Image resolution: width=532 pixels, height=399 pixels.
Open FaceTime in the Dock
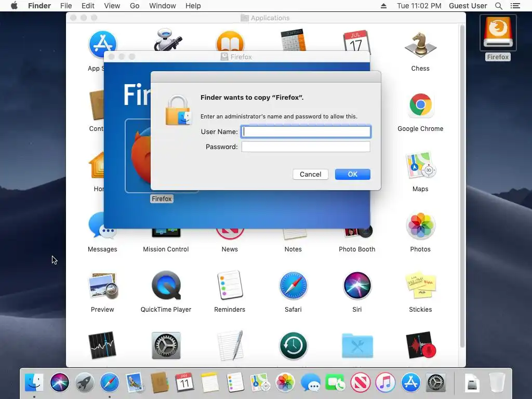pos(335,383)
